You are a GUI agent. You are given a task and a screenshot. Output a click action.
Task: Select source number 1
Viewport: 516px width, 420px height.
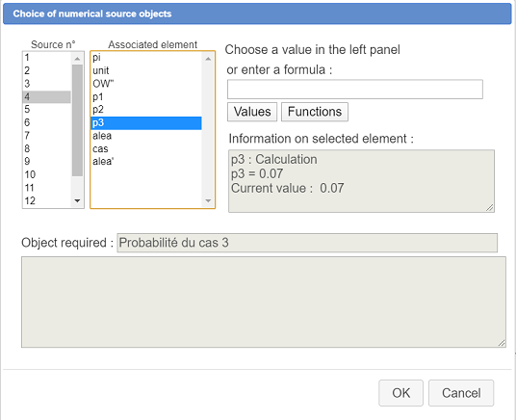coord(47,58)
